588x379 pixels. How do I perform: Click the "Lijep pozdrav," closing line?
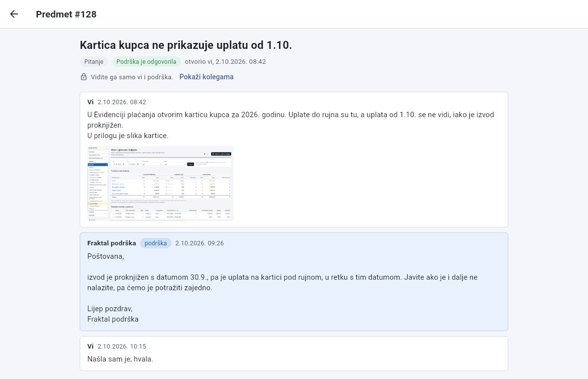coord(110,309)
